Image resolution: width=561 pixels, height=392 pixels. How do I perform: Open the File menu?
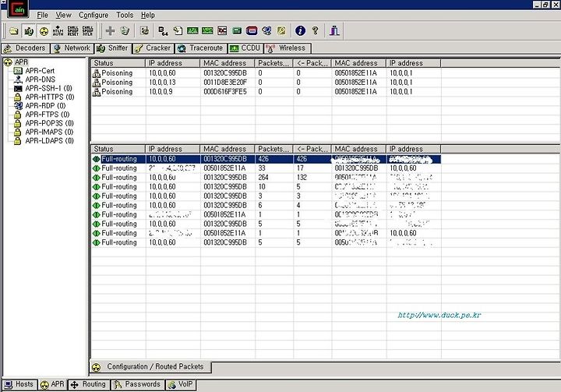[x=42, y=15]
